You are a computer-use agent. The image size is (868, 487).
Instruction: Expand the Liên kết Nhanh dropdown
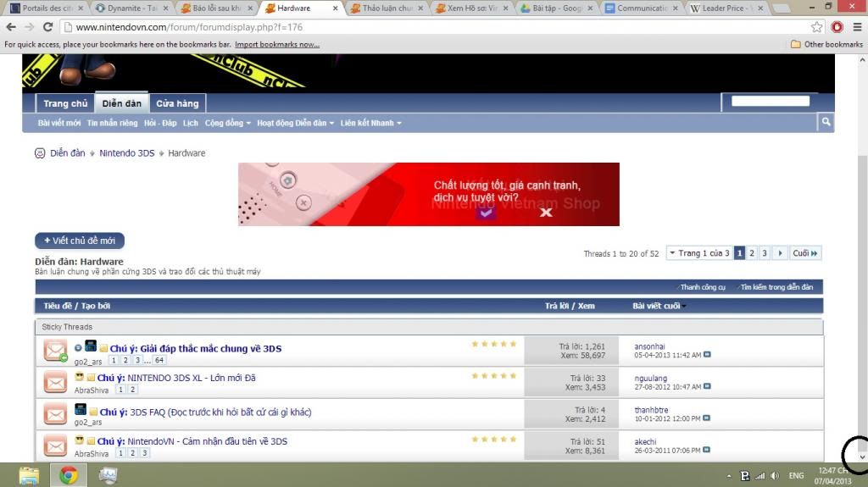tap(371, 123)
